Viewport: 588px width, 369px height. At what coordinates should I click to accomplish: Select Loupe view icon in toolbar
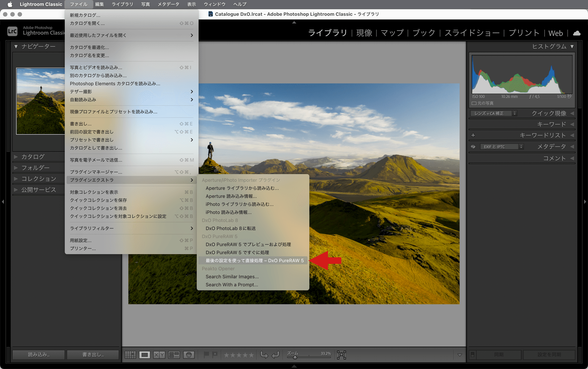[x=145, y=355]
